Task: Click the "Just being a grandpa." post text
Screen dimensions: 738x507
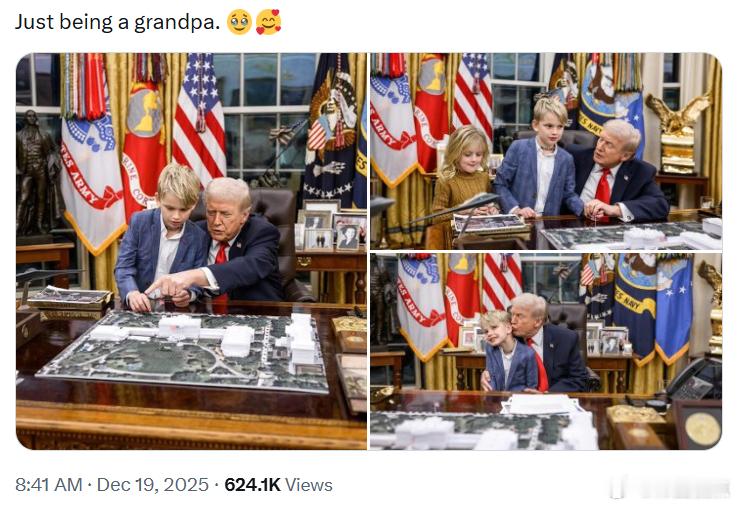Action: pyautogui.click(x=117, y=22)
